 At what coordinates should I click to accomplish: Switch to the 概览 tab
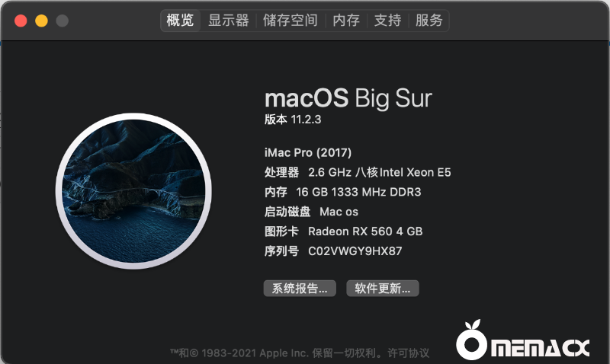[180, 21]
